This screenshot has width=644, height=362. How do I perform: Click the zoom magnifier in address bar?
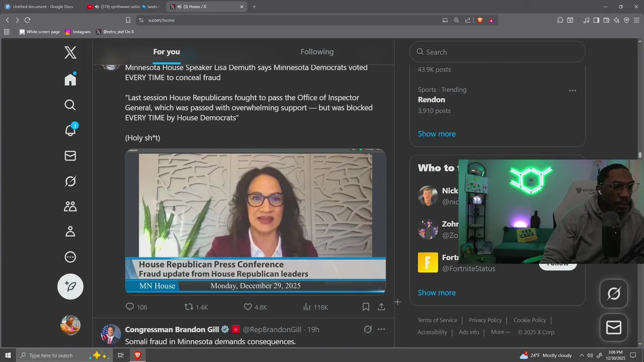pos(456,20)
